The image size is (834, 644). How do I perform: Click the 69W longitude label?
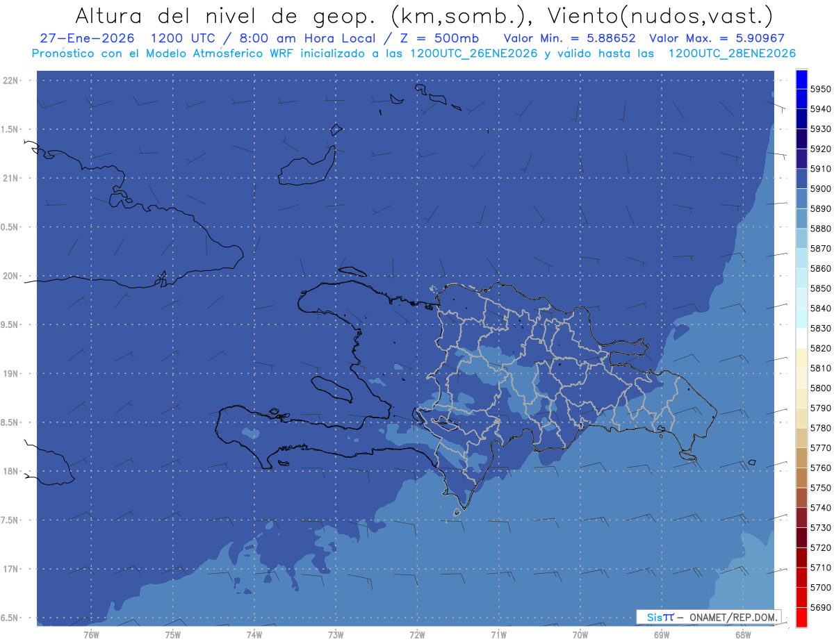pos(661,634)
